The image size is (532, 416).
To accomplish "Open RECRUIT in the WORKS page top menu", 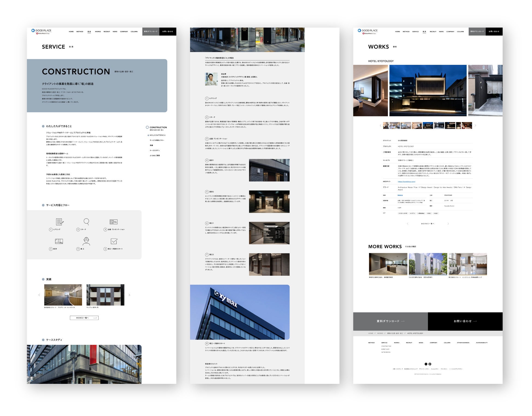I will click(x=433, y=32).
